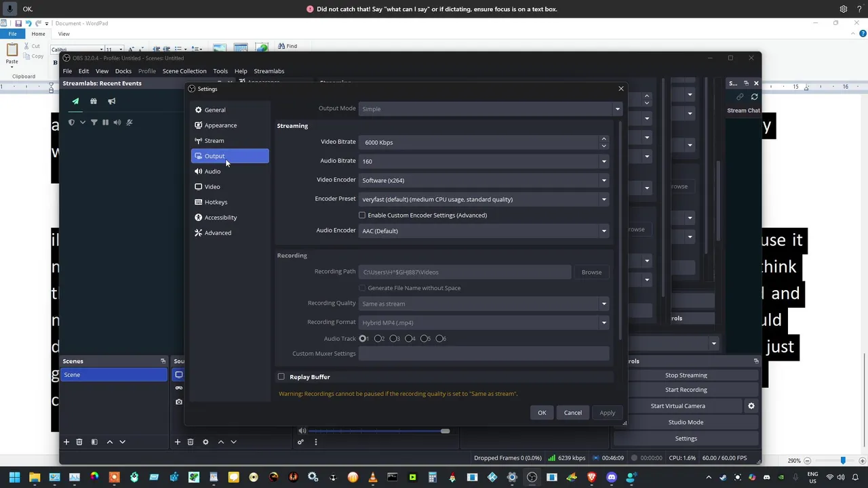Select audio track 1 radio button

point(363,338)
